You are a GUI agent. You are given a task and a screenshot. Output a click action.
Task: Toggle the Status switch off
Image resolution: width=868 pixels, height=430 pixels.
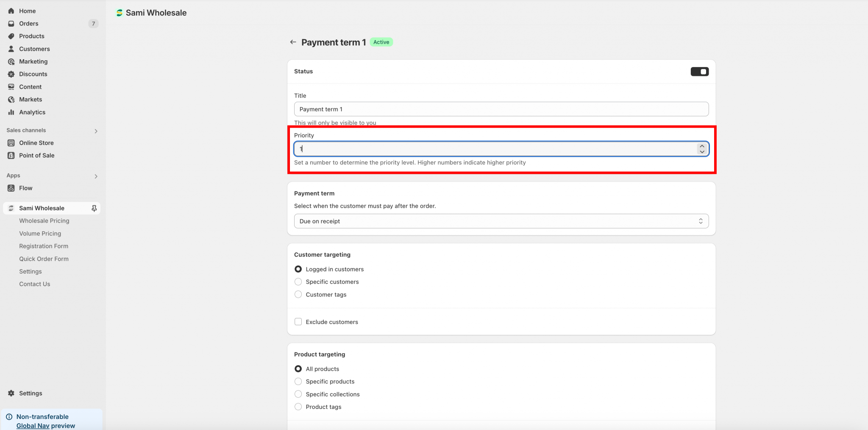click(x=699, y=72)
